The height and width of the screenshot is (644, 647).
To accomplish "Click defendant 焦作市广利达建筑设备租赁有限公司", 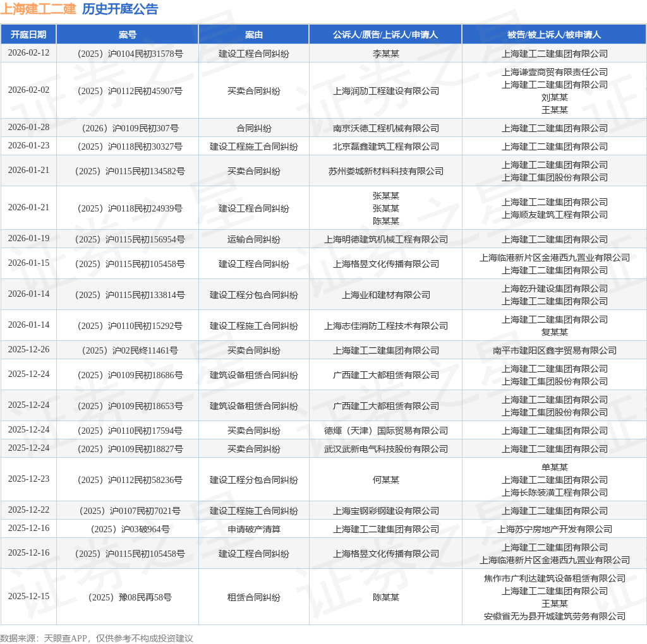I will [x=555, y=578].
